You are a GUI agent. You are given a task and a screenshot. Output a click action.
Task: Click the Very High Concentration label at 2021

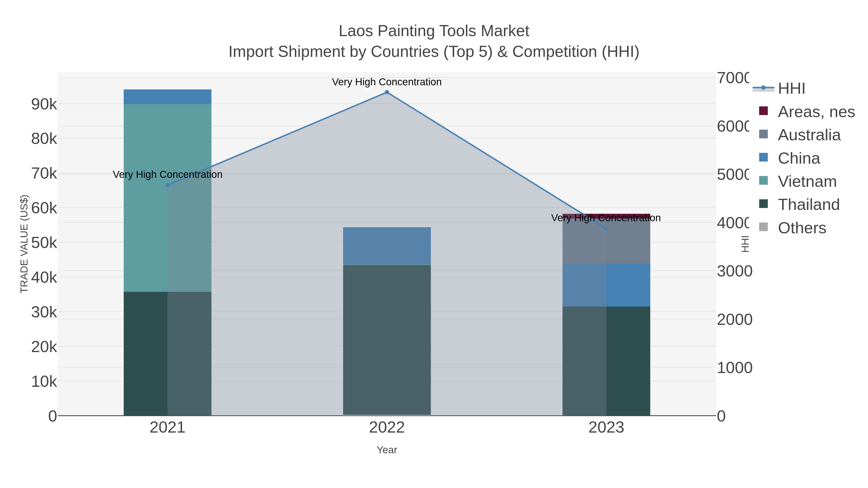(x=168, y=174)
